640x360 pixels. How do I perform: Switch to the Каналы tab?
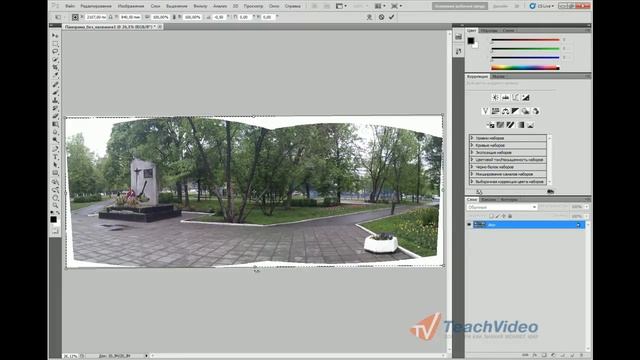coord(488,200)
